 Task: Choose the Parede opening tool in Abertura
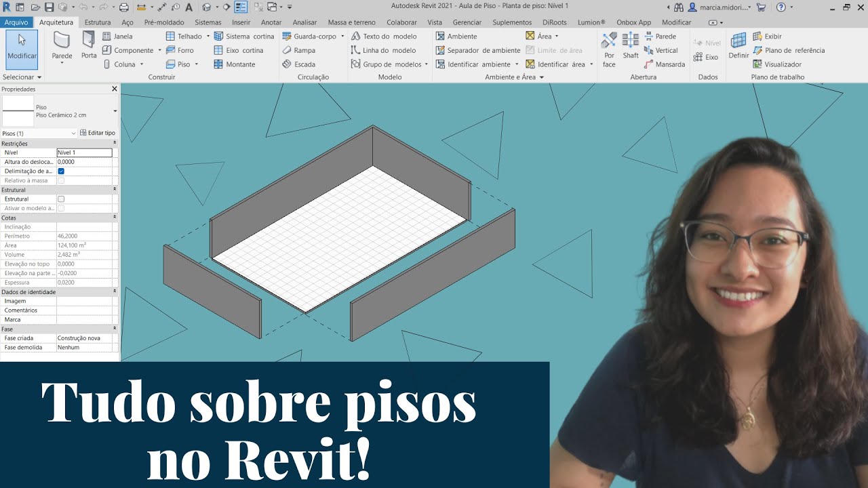pyautogui.click(x=660, y=36)
